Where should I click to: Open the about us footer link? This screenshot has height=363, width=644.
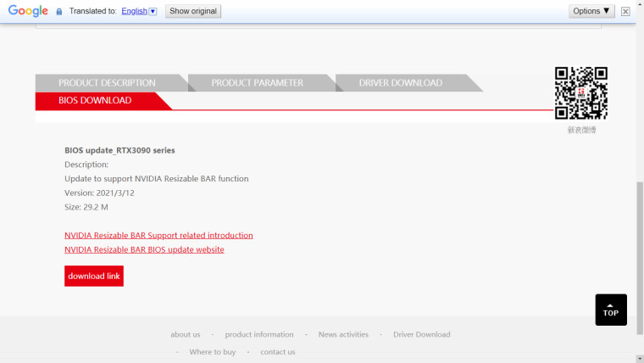point(186,334)
